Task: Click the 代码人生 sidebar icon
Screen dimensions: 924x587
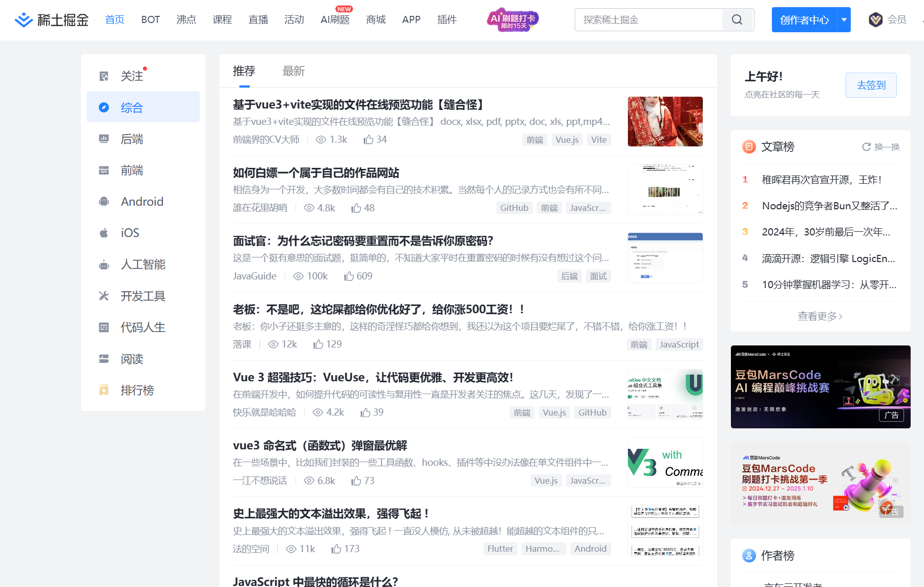Action: coord(104,328)
